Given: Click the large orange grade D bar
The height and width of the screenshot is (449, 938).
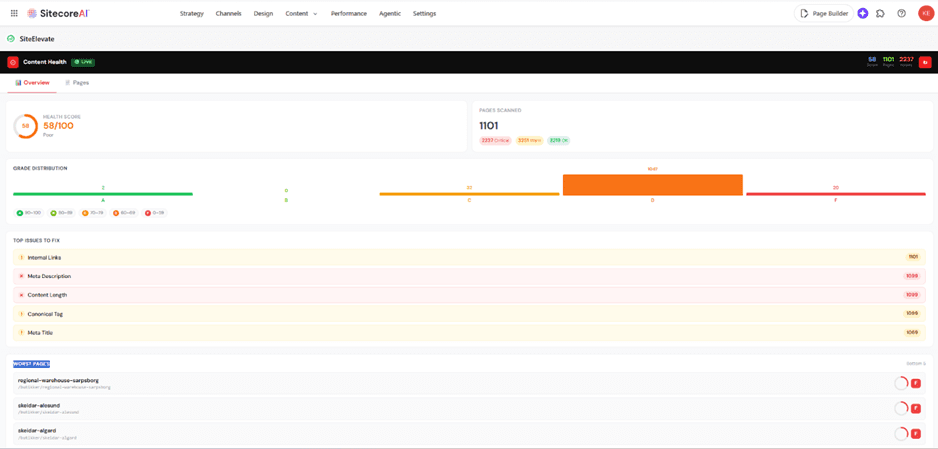Looking at the screenshot, I should coord(653,185).
